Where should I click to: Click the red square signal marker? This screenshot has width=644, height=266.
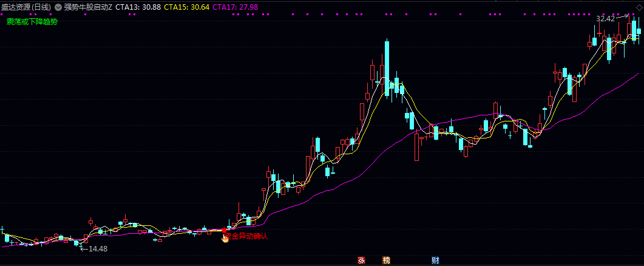[224, 231]
